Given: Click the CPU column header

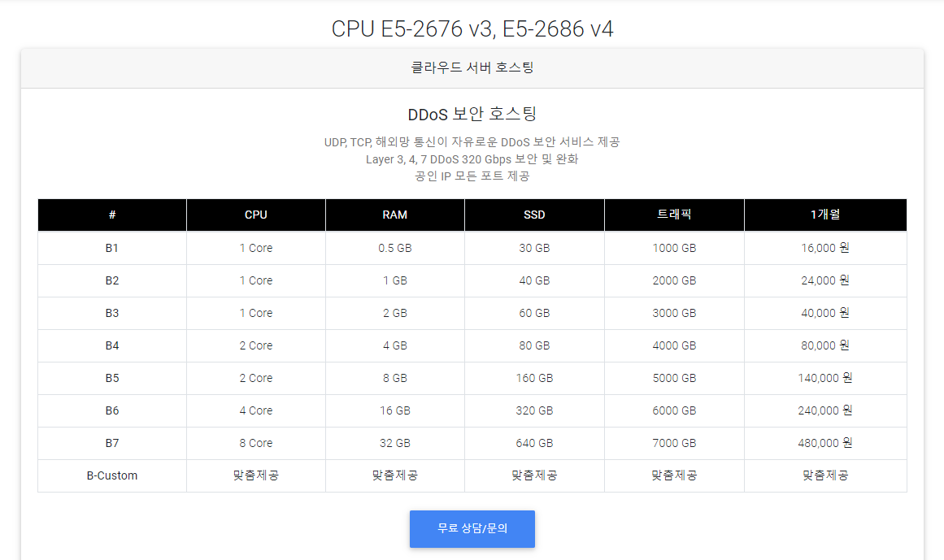Looking at the screenshot, I should point(255,215).
